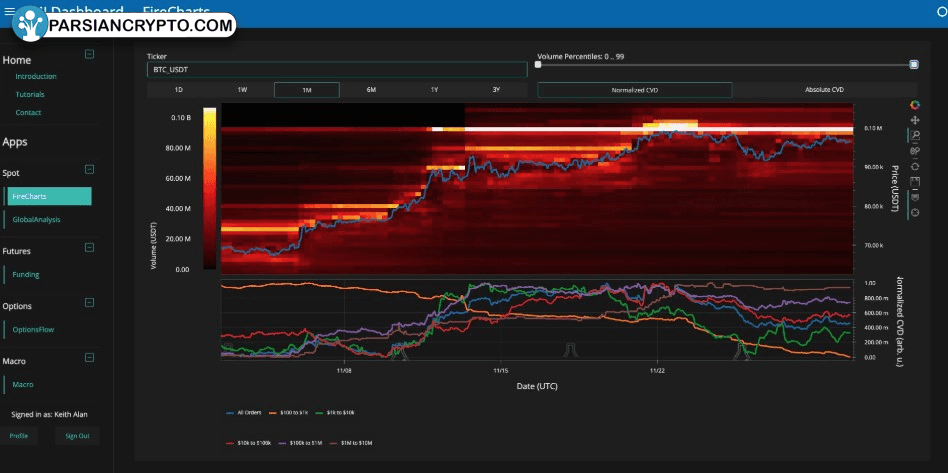Screen dimensions: 948x473
Task: Click the circled icon at the toolbar bottom
Action: [915, 212]
